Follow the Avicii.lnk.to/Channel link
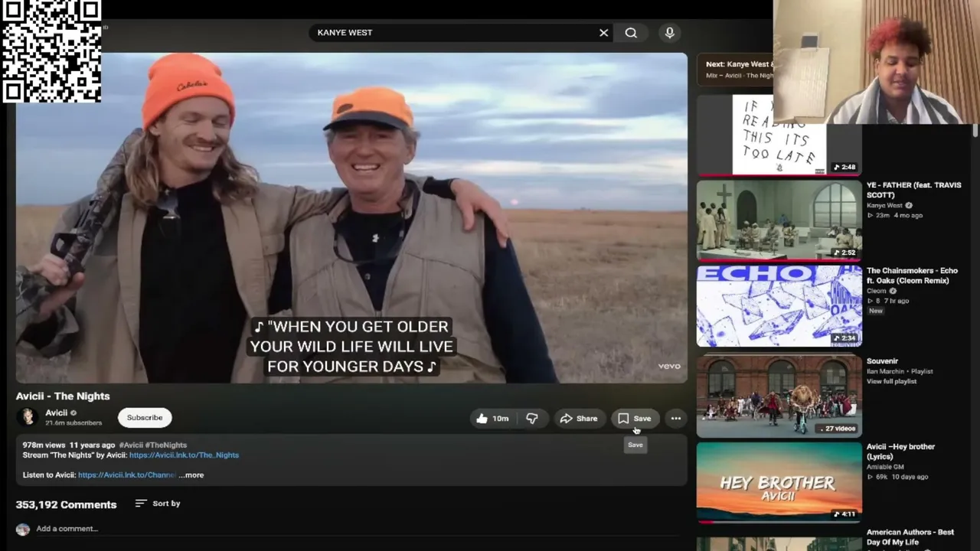This screenshot has width=980, height=551. pos(127,475)
